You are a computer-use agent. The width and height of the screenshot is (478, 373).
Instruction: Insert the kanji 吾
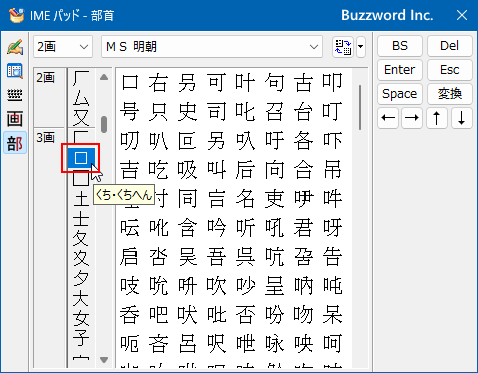click(x=216, y=257)
